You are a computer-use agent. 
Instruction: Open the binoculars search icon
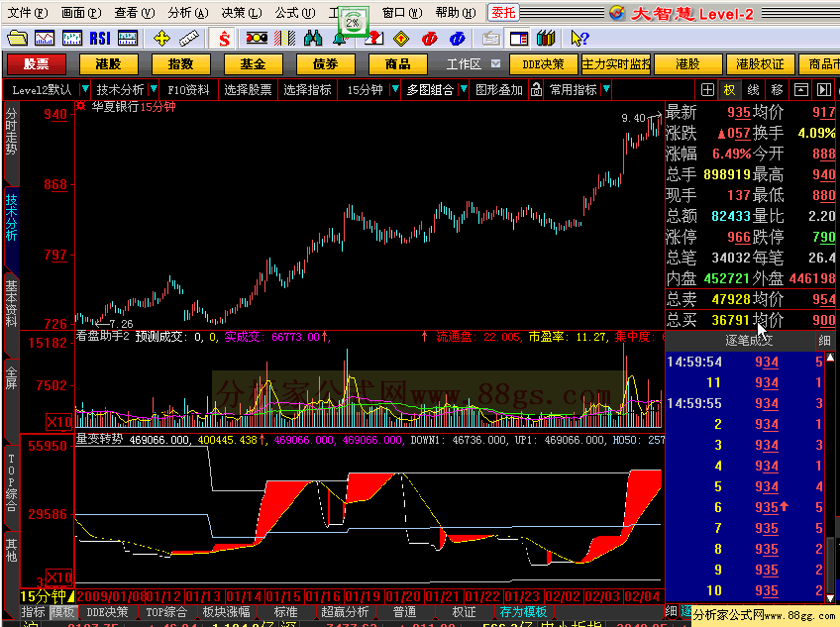(313, 38)
